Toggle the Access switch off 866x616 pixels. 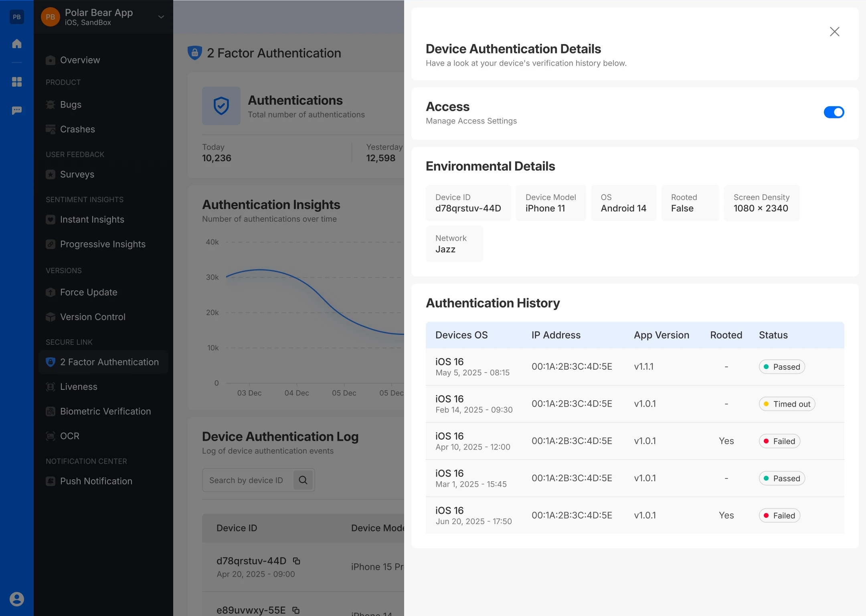(x=834, y=112)
